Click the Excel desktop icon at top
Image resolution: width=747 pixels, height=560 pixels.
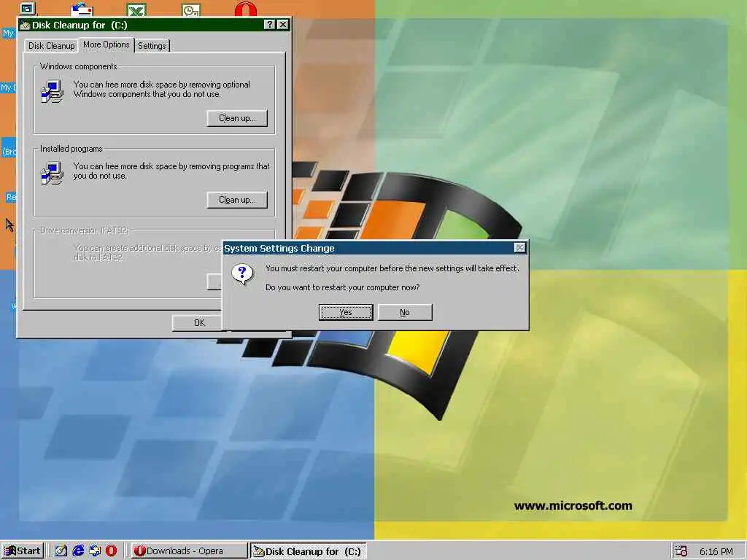[136, 9]
